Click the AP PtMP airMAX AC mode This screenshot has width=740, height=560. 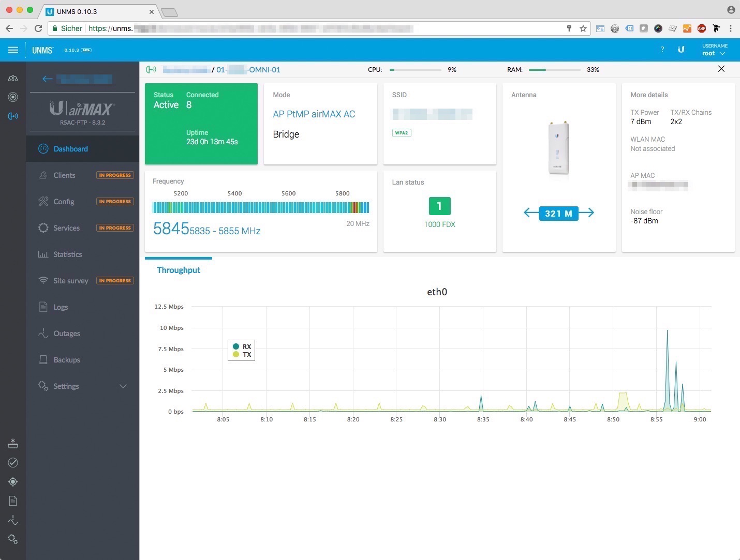pyautogui.click(x=314, y=114)
